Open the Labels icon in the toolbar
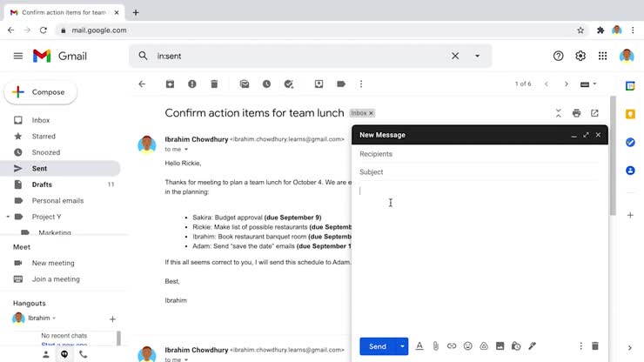The height and width of the screenshot is (362, 644). 341,84
